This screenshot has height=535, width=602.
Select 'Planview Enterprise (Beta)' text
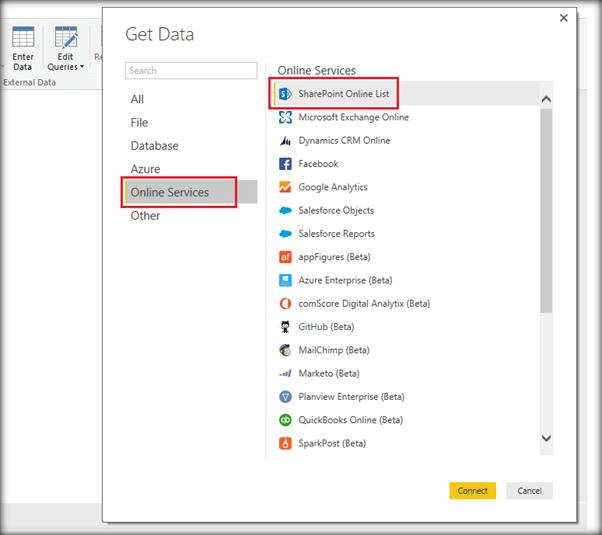pos(352,397)
